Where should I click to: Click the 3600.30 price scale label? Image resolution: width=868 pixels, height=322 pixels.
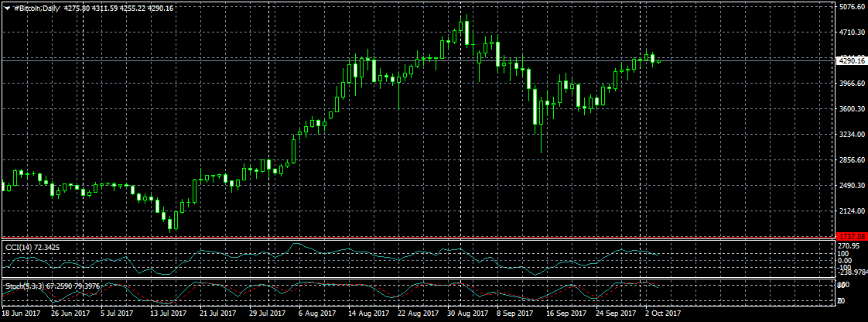tap(851, 109)
